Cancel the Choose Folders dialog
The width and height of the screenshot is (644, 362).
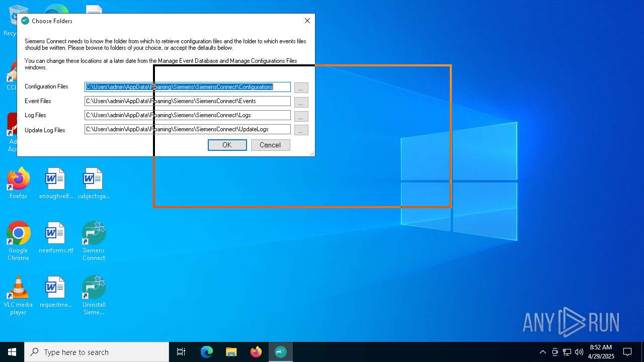click(x=270, y=145)
